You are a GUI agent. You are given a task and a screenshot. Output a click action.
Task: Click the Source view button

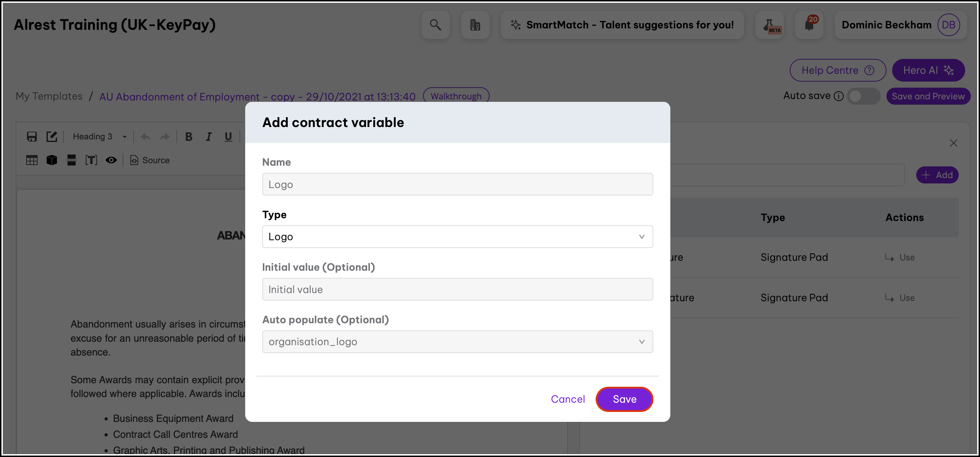click(x=150, y=160)
